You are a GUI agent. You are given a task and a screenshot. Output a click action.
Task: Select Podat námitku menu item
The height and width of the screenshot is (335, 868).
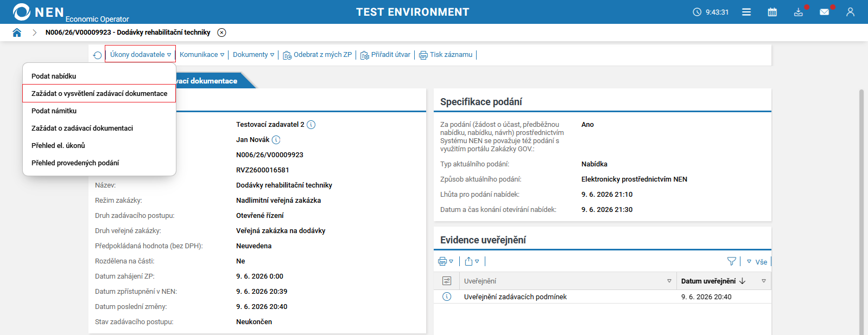(x=99, y=111)
